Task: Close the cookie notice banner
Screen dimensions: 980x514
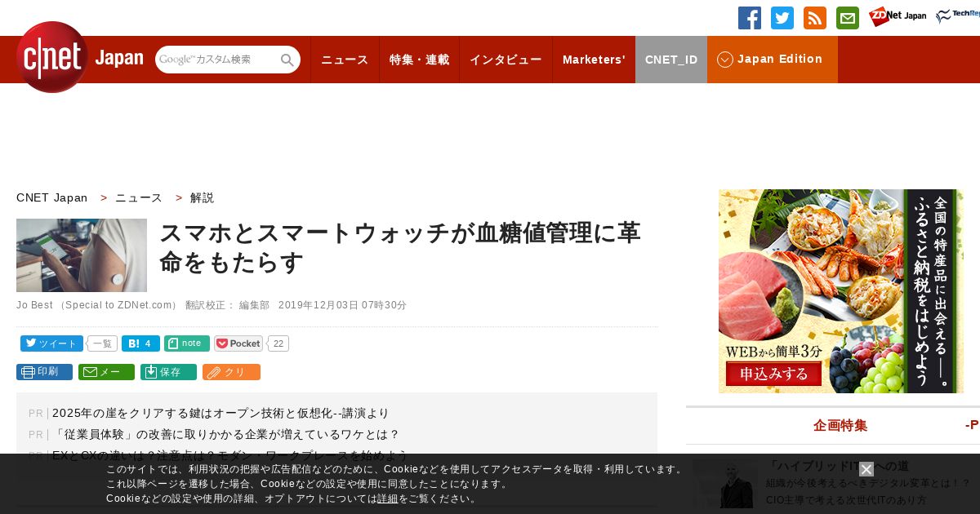Action: (x=866, y=469)
